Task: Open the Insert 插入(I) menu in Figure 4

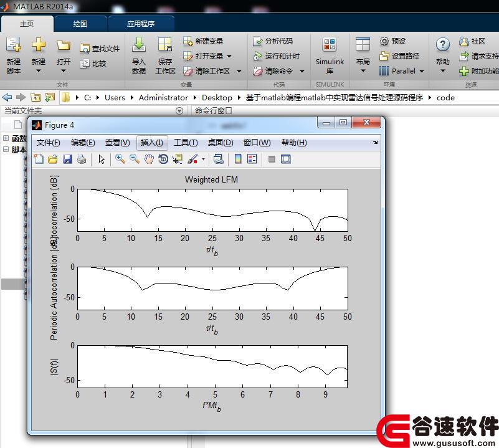Action: tap(152, 142)
